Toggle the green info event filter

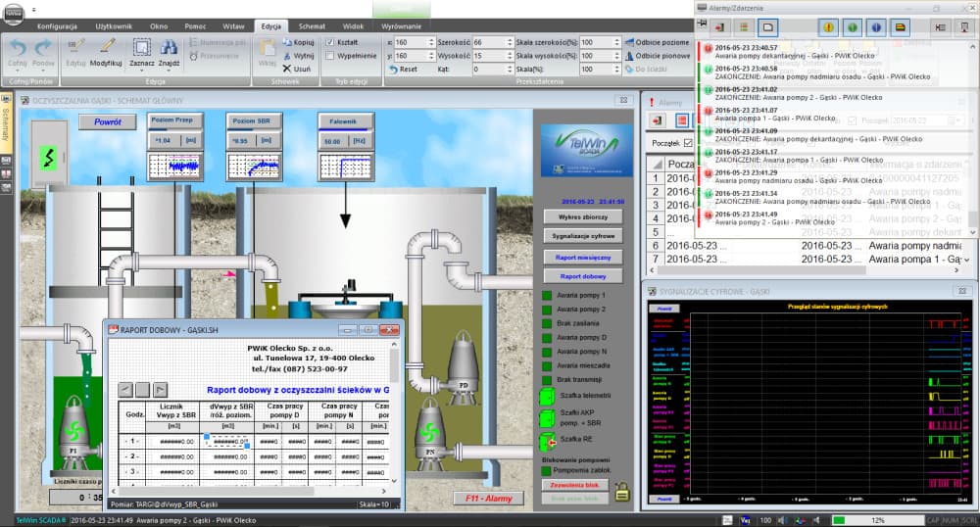click(853, 26)
